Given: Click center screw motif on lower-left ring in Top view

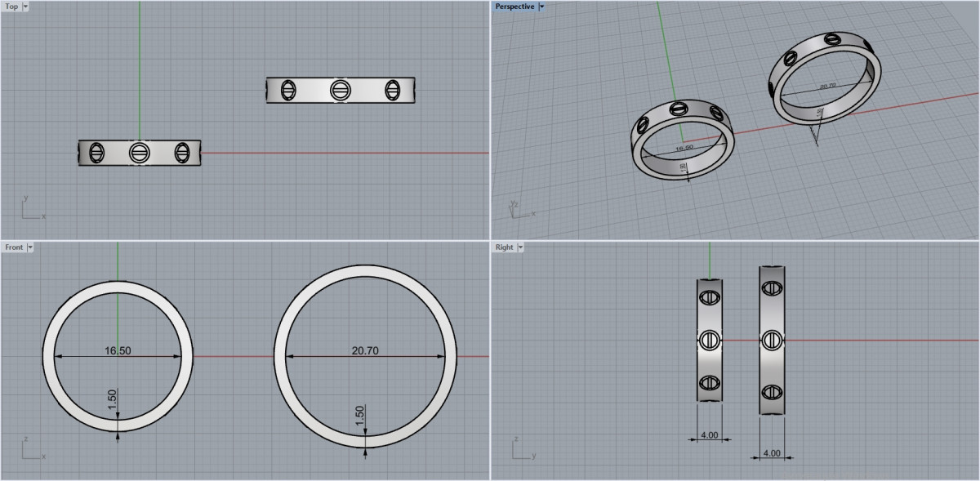Looking at the screenshot, I should coord(139,152).
